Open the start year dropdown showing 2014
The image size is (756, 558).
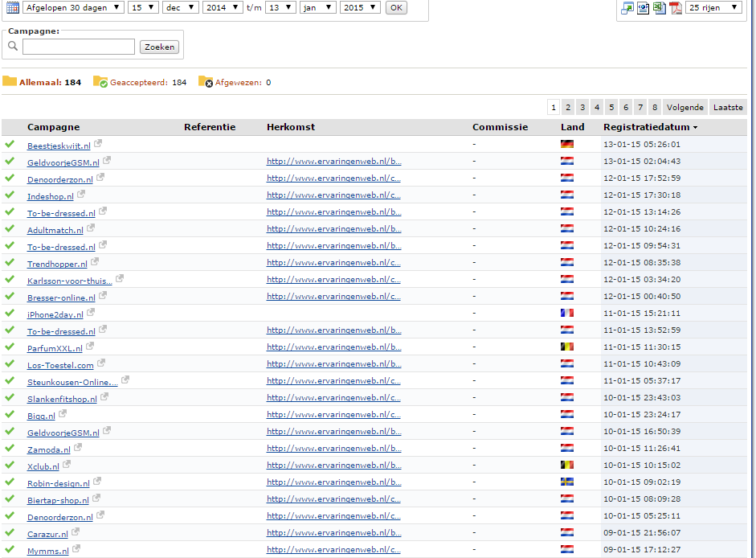click(x=223, y=7)
